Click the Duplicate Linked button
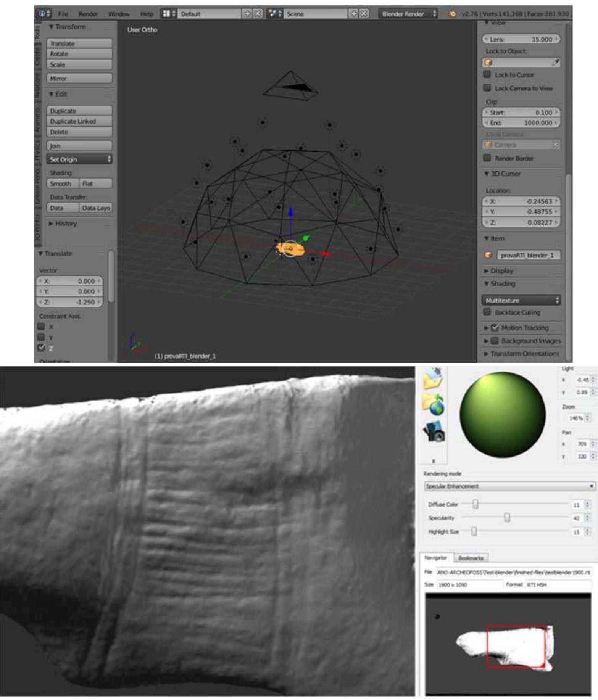Image resolution: width=598 pixels, height=700 pixels. point(79,121)
